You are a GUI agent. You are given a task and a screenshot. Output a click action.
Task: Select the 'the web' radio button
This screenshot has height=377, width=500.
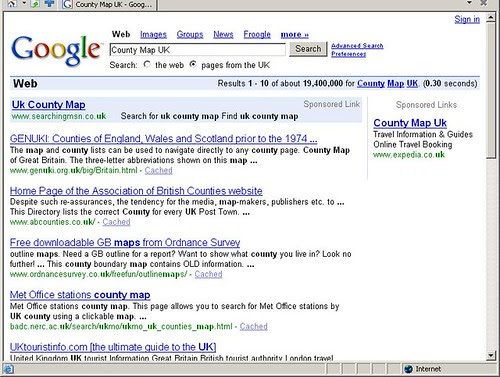147,64
